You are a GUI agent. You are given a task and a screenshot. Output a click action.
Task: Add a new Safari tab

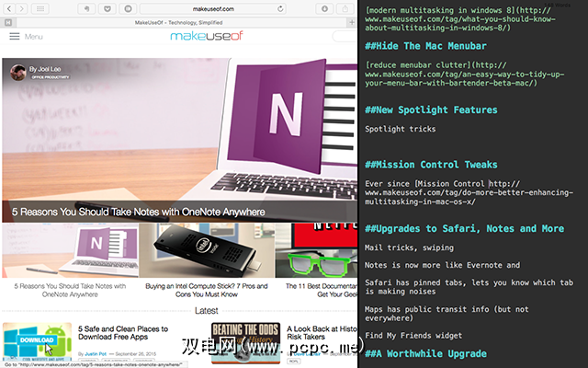coord(351,21)
